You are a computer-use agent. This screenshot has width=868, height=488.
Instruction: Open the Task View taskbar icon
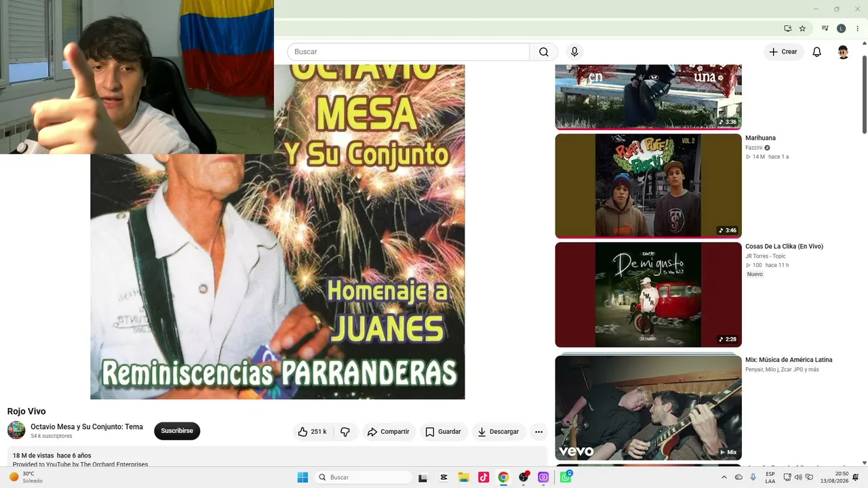point(423,477)
